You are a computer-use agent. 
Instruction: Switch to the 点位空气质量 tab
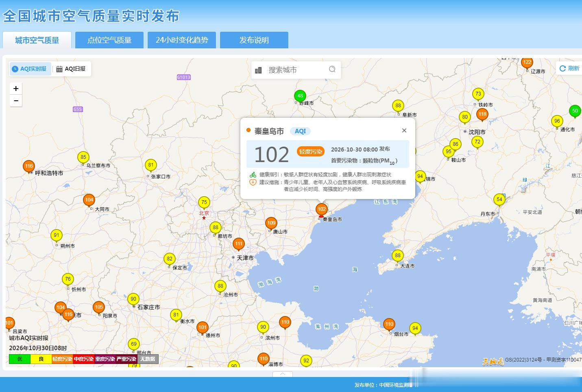coord(109,40)
